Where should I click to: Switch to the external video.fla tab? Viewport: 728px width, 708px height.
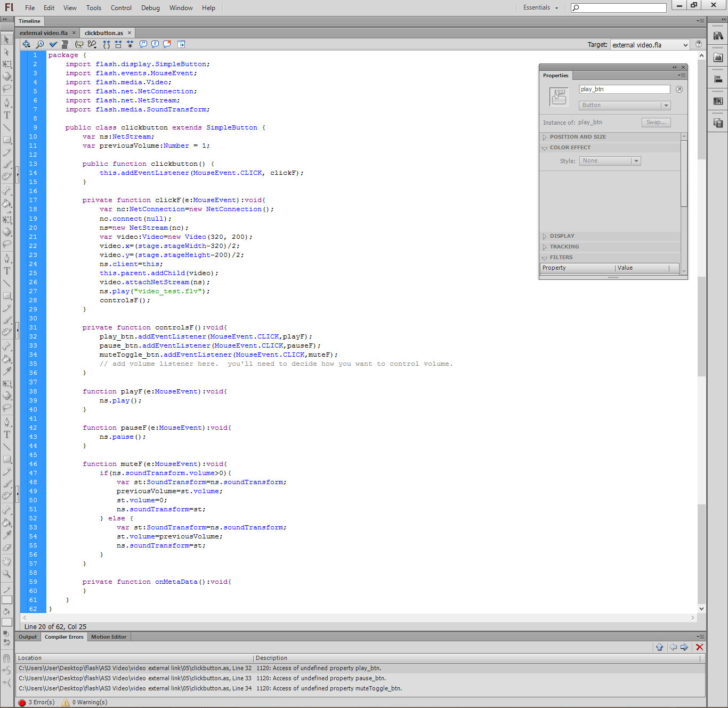(x=44, y=33)
